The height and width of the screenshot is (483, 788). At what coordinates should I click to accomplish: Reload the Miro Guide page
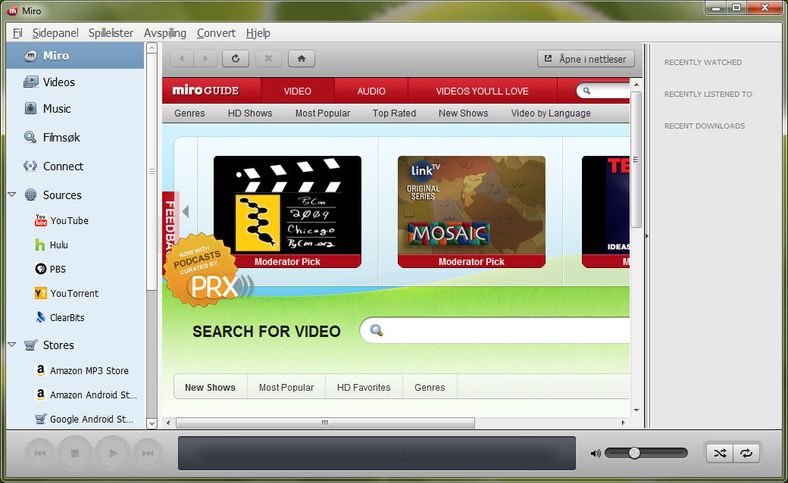(x=236, y=59)
